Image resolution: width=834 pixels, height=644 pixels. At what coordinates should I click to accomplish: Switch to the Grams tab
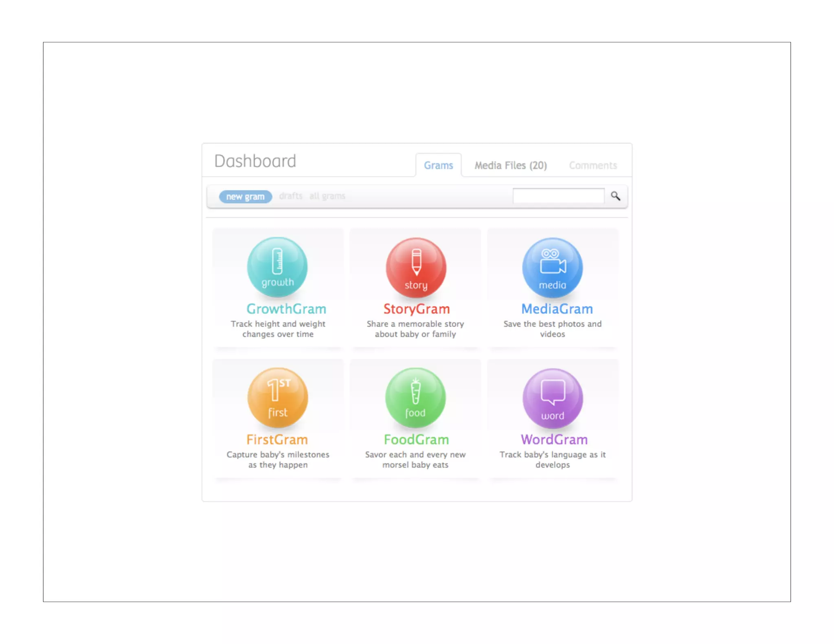(x=438, y=165)
